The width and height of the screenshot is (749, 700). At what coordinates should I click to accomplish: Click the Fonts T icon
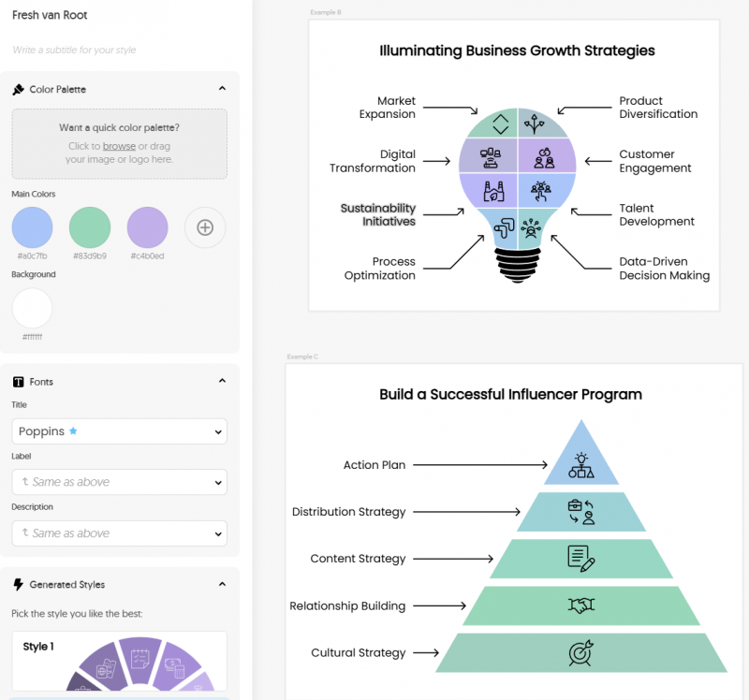18,382
